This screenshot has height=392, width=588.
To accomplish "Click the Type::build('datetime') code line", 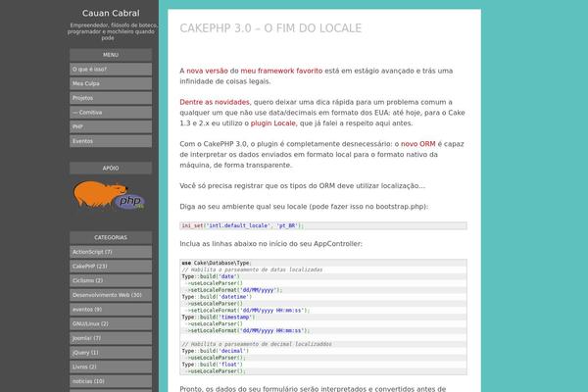I will [323, 297].
